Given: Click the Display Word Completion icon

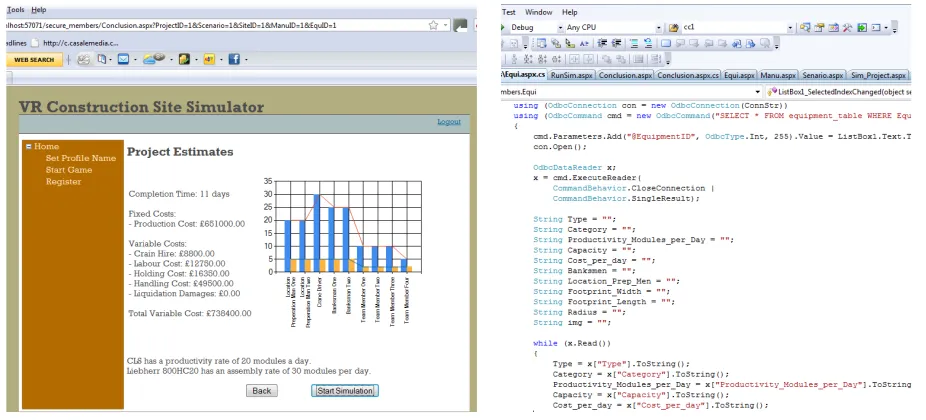Looking at the screenshot, I should click(x=584, y=43).
